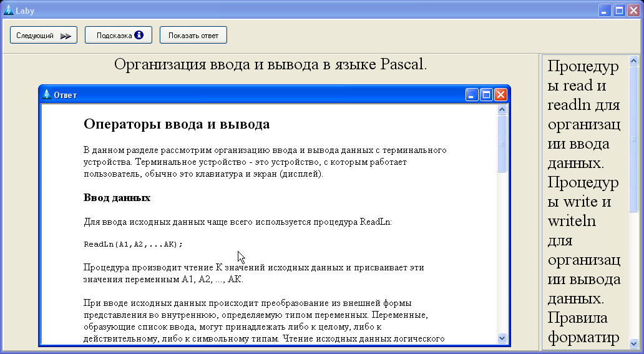Click the Ответ window scrollbar thumb

(x=502, y=144)
